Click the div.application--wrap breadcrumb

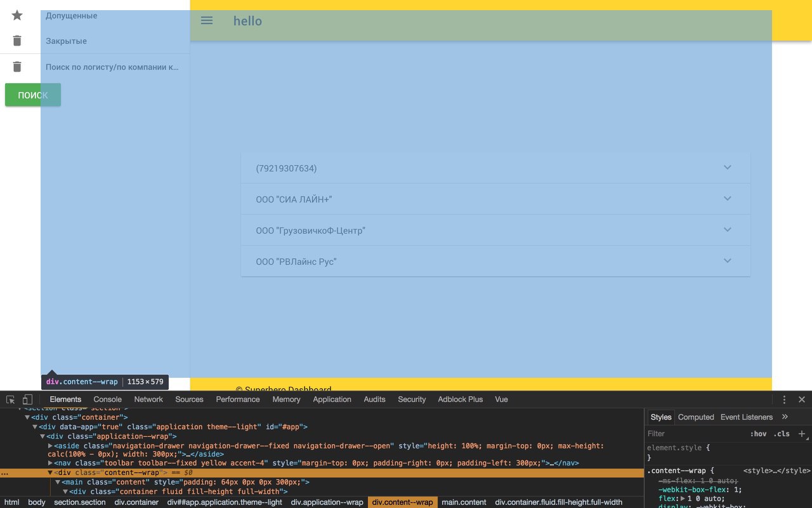326,502
